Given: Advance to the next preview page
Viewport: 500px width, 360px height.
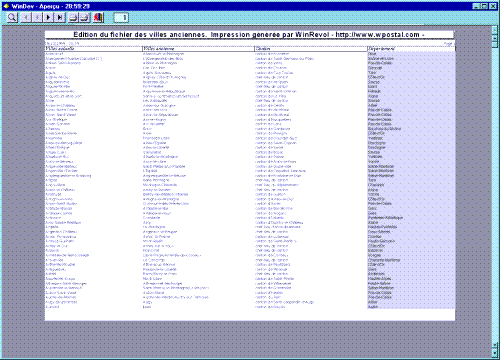Looking at the screenshot, I should coord(48,17).
